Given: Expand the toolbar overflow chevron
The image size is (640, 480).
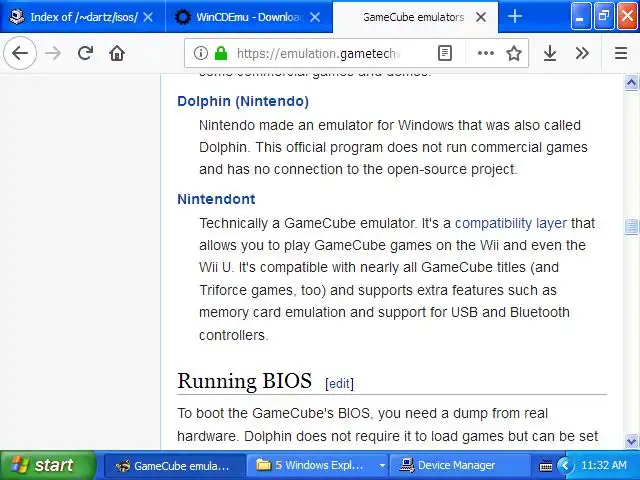Looking at the screenshot, I should [582, 53].
